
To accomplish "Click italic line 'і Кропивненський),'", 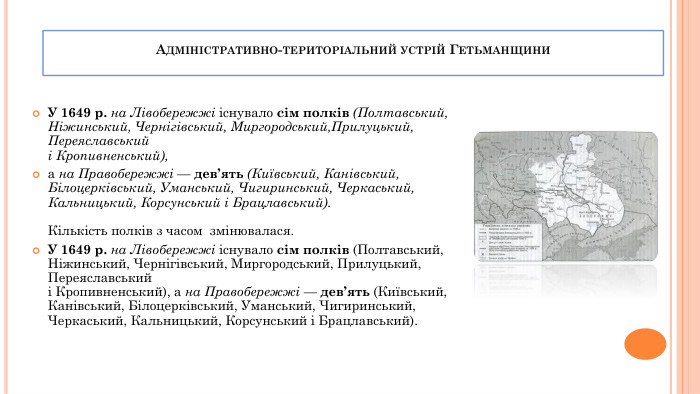I will [108, 156].
